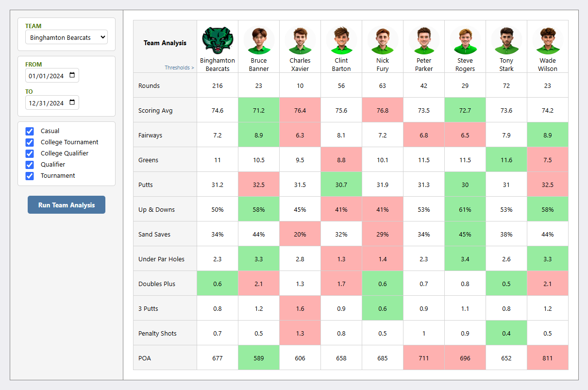
Task: Open the FROM date calendar picker icon
Action: 72,75
